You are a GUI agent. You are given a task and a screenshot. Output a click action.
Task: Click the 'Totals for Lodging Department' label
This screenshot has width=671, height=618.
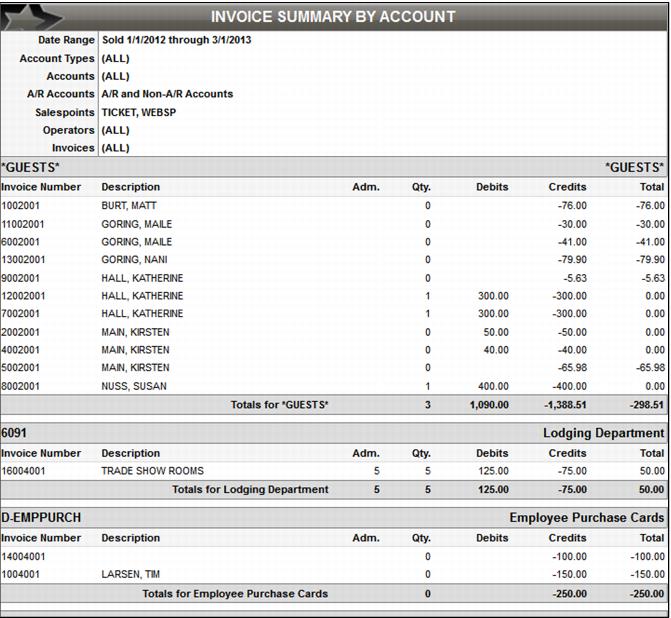tap(250, 490)
